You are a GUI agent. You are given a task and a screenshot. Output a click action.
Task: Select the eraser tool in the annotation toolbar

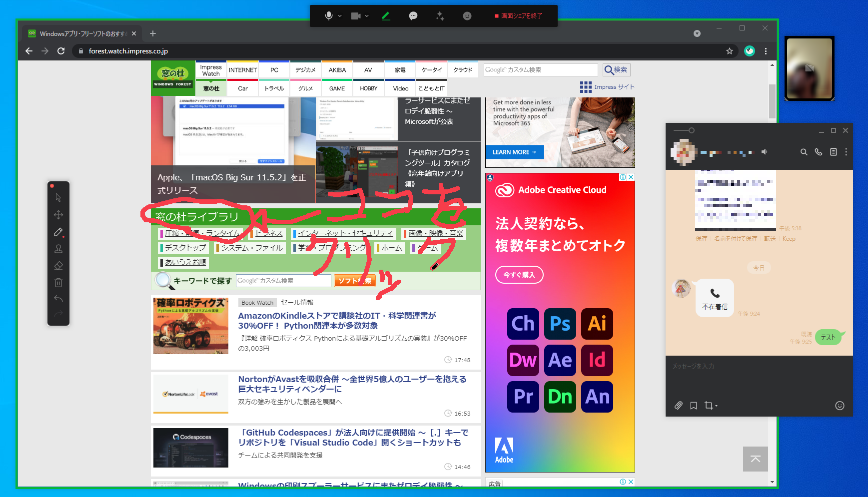pyautogui.click(x=58, y=265)
